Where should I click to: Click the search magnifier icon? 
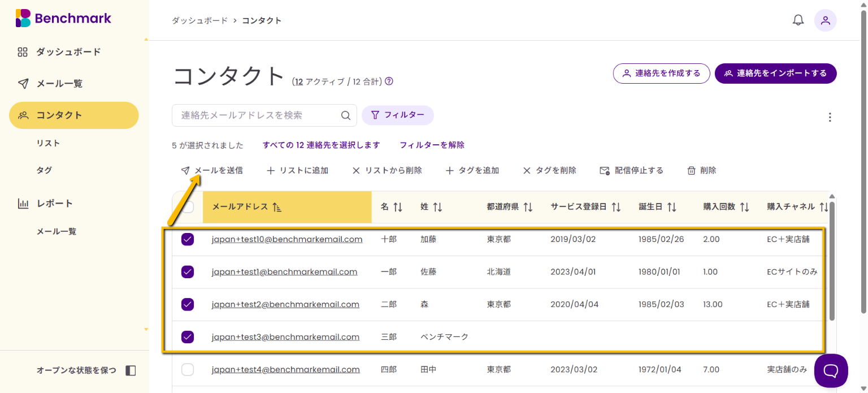[346, 115]
